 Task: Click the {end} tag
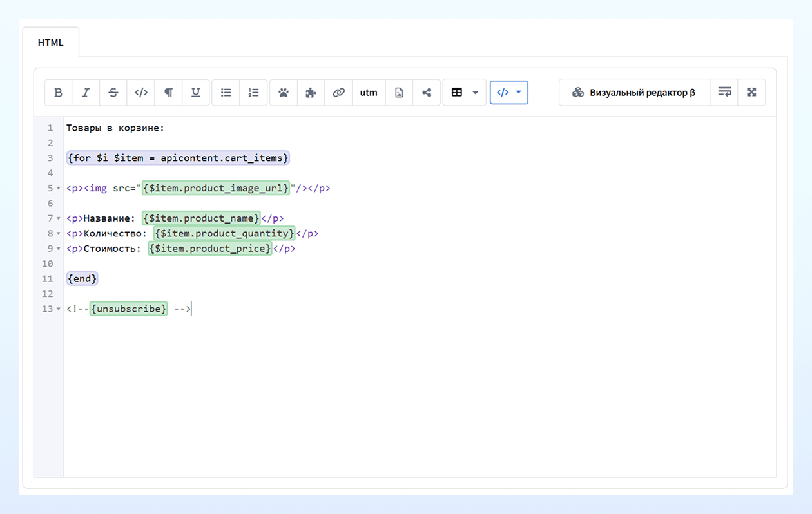(82, 279)
